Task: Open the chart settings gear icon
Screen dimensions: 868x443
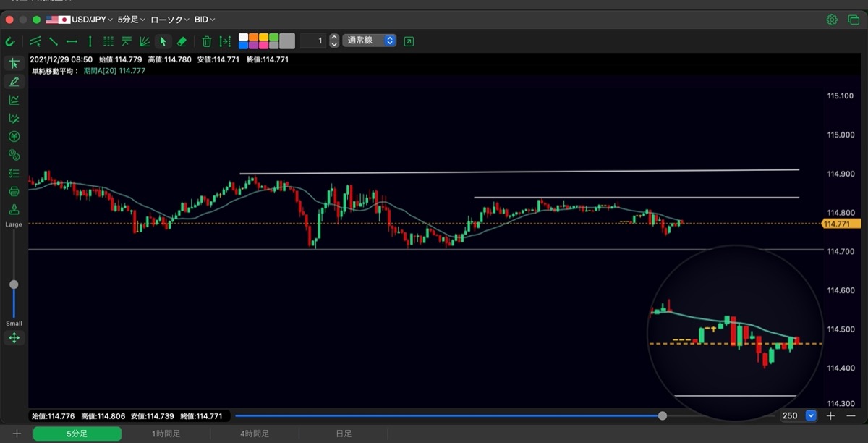Action: point(832,20)
